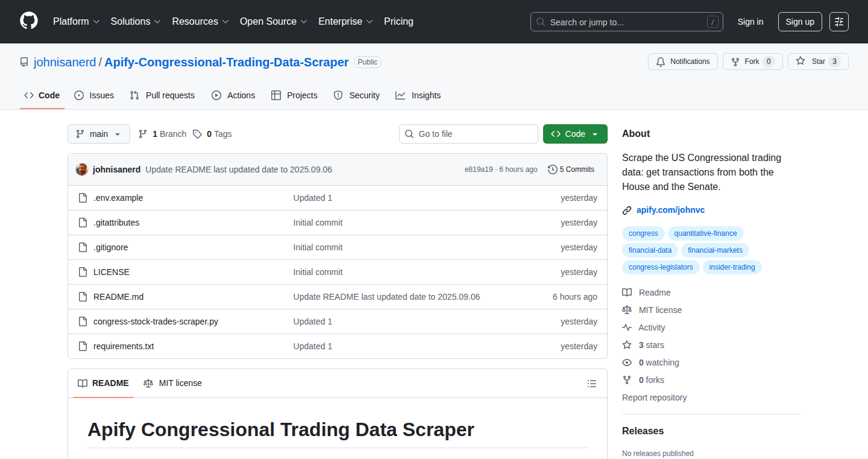Open the Enterprise dropdown
Image resolution: width=868 pixels, height=459 pixels.
[345, 21]
